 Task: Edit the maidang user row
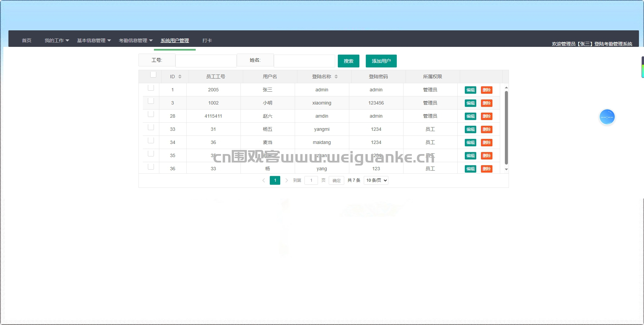471,143
